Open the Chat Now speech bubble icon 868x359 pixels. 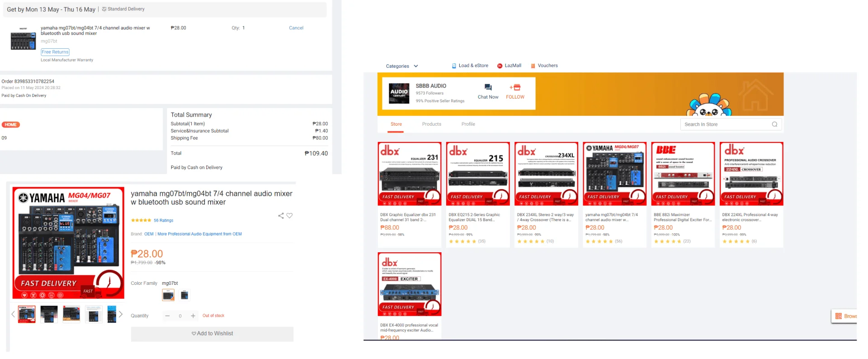488,87
